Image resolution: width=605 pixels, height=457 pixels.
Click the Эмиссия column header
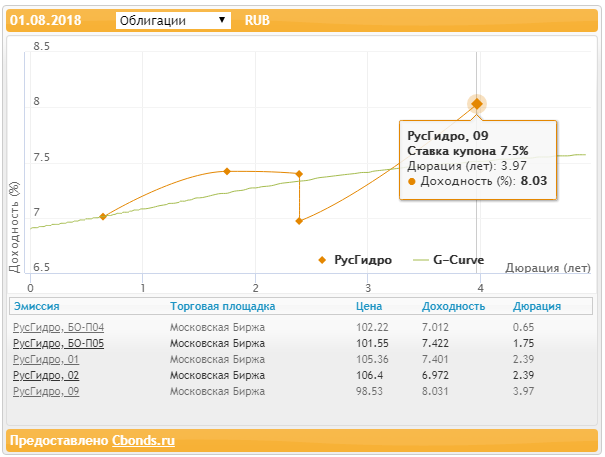[35, 307]
